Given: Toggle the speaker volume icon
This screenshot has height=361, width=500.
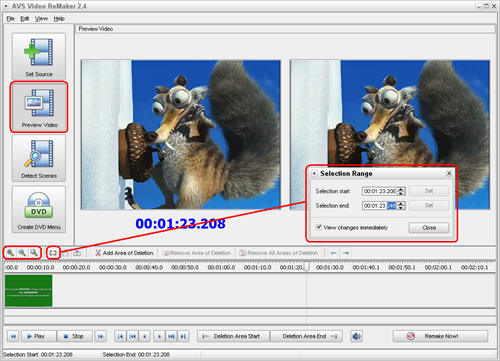Looking at the screenshot, I should tap(356, 336).
